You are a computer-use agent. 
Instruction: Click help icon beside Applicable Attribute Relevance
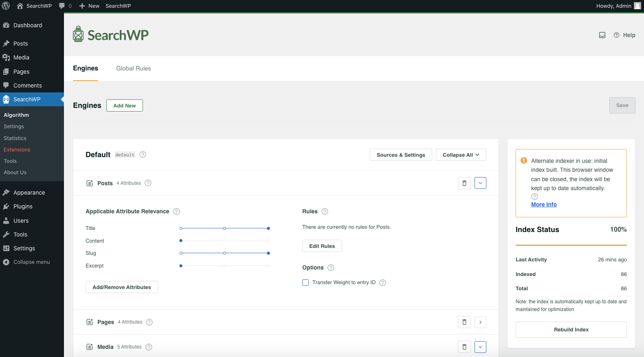click(176, 212)
